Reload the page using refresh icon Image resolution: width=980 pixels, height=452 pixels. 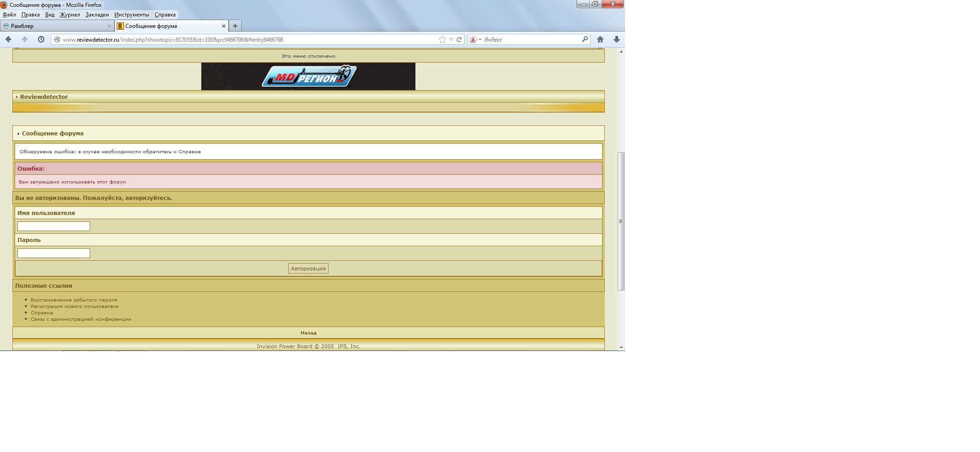459,39
